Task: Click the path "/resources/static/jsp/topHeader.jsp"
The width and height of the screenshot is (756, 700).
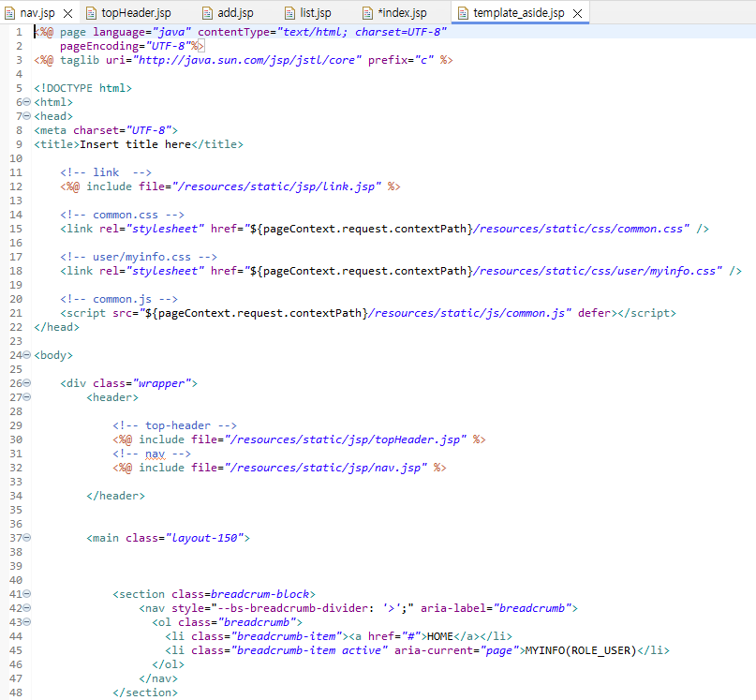Action: (x=346, y=439)
